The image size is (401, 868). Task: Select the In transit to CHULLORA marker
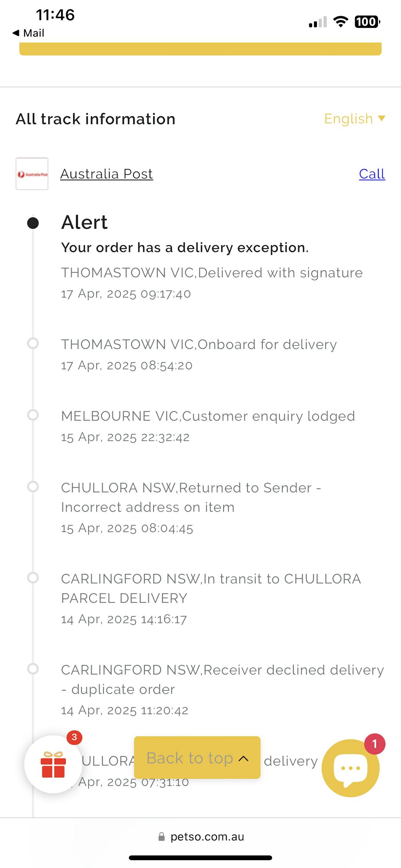33,577
